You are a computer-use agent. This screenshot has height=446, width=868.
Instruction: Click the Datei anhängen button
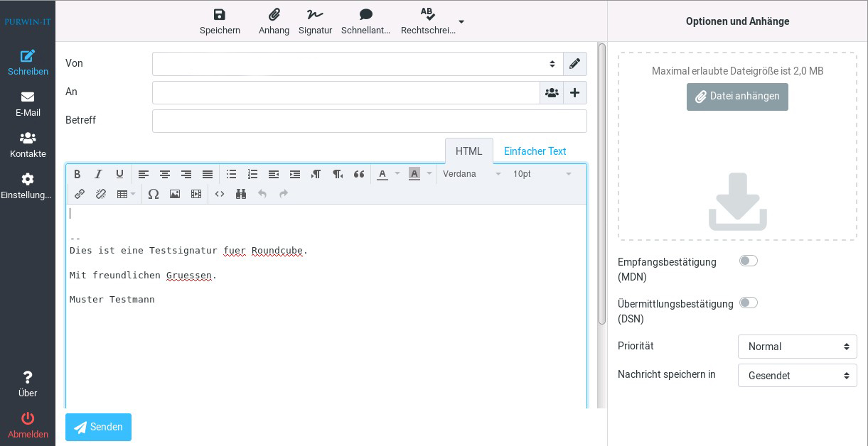click(x=737, y=97)
